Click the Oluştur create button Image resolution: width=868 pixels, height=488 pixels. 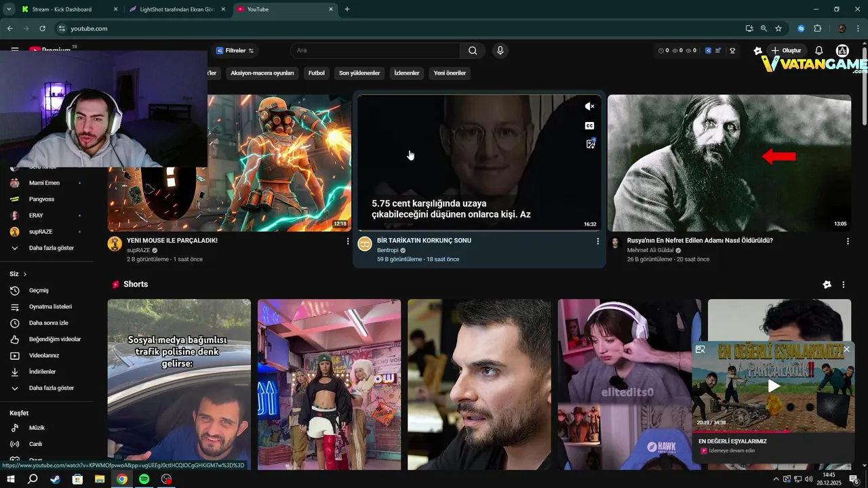pos(787,50)
